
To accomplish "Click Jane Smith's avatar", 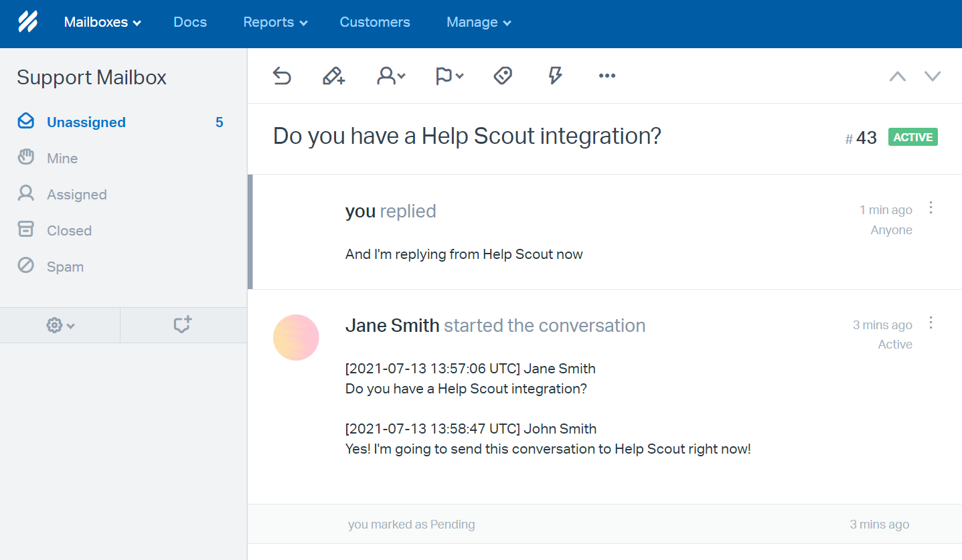I will click(296, 338).
